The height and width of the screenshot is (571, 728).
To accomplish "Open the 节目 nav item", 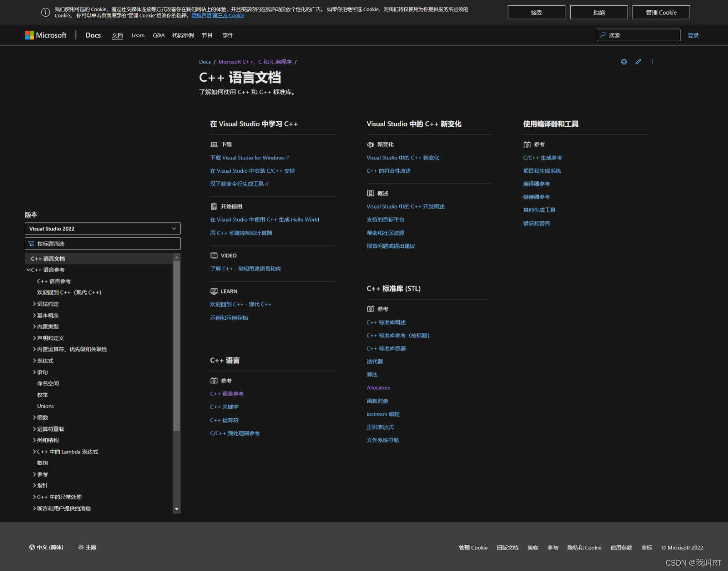I will tap(207, 35).
